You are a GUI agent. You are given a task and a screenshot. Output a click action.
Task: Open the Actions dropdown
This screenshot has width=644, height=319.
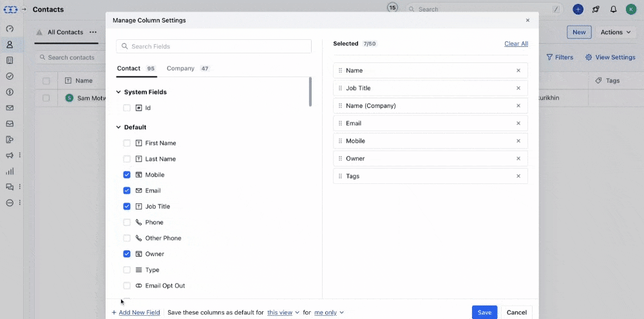(x=616, y=32)
